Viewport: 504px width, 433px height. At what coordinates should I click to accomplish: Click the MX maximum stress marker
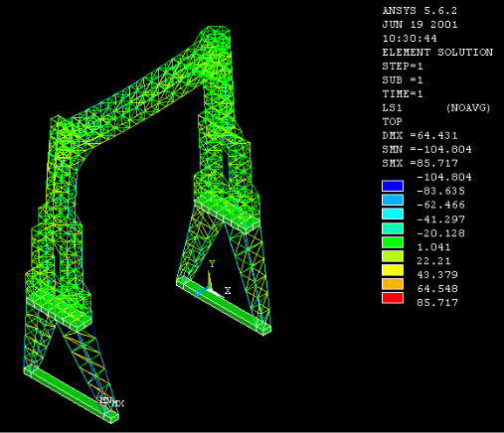click(x=118, y=403)
